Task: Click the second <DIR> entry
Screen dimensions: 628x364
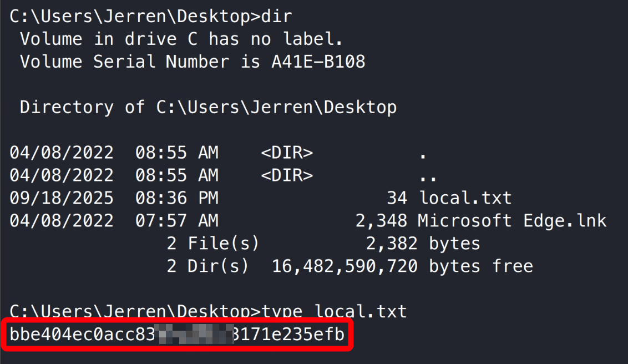Action: (287, 175)
